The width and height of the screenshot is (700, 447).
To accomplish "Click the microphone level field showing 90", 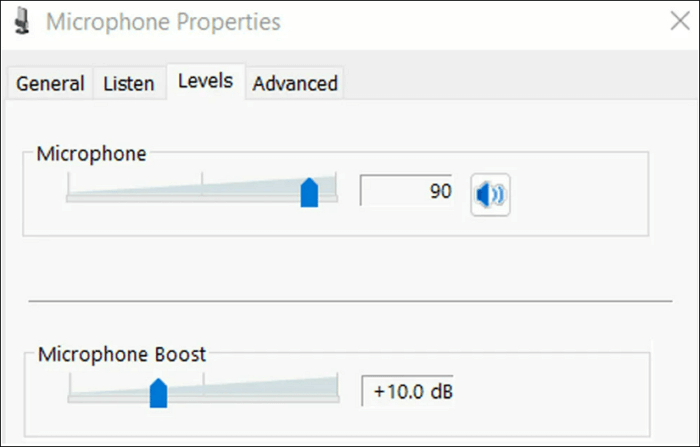I will click(406, 190).
